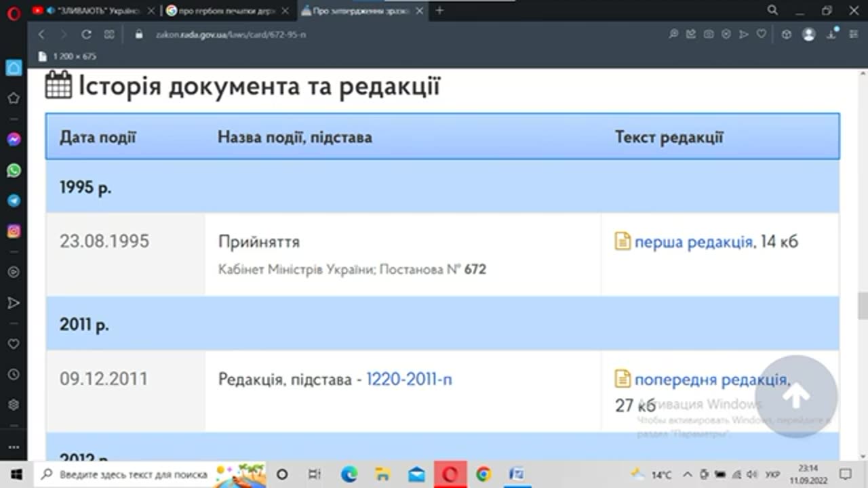Click the 'Назва події, підстава' header
Screen dimensions: 868x488
pyautogui.click(x=295, y=138)
